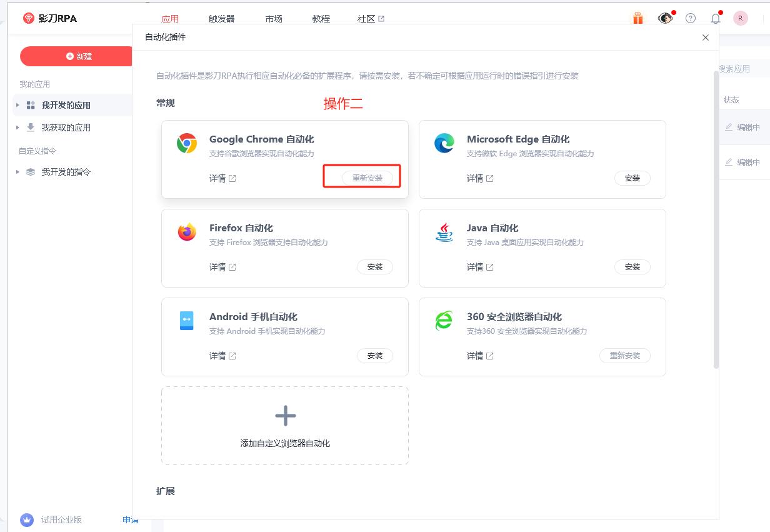Click the crown icon beside 试用企业版
770x532 pixels.
point(27,519)
